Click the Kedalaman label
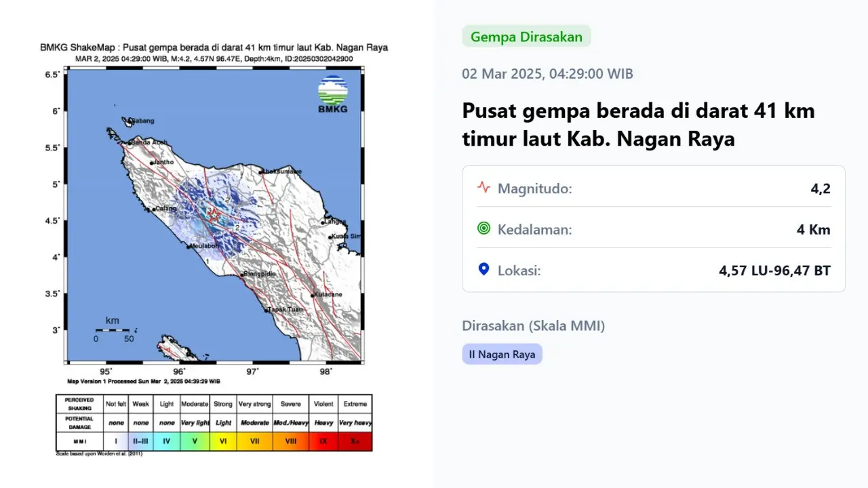This screenshot has height=488, width=868. [x=535, y=230]
